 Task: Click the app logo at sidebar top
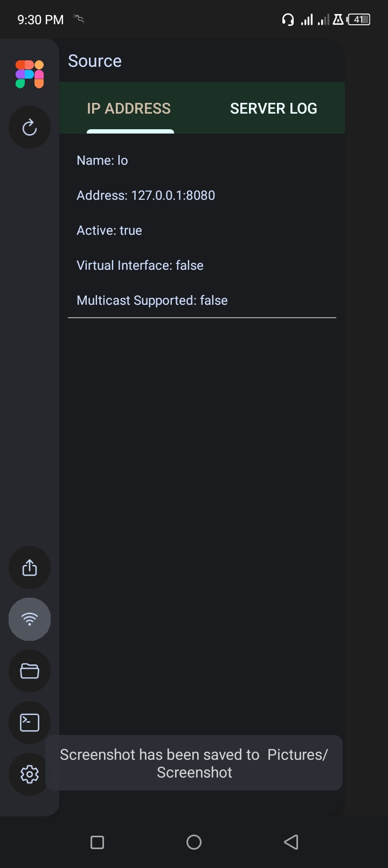coord(29,73)
